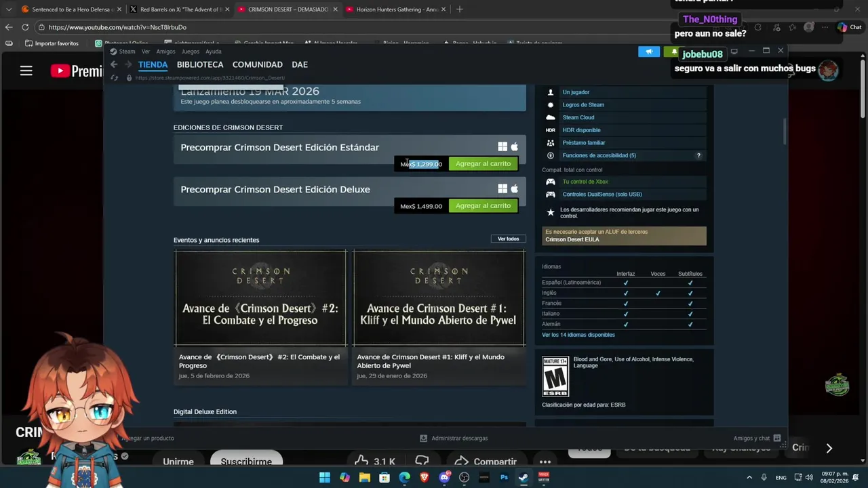This screenshot has height=488, width=868.
Task: Open the TIENDA tab
Action: [x=153, y=64]
